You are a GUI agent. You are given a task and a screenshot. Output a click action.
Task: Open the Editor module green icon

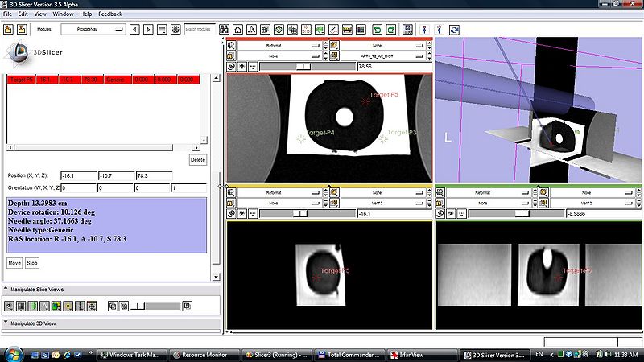[x=320, y=30]
